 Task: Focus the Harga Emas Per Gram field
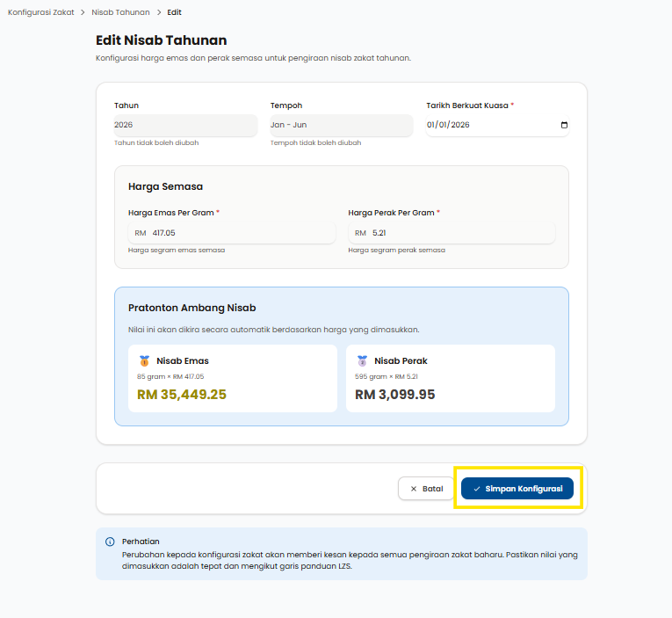click(x=239, y=233)
